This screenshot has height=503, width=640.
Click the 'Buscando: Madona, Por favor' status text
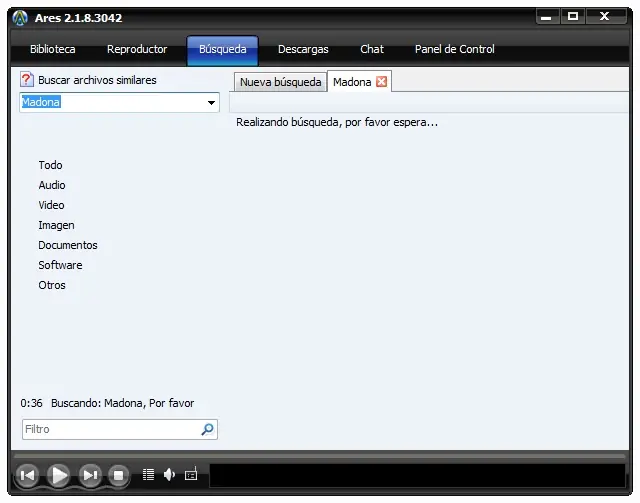(122, 403)
